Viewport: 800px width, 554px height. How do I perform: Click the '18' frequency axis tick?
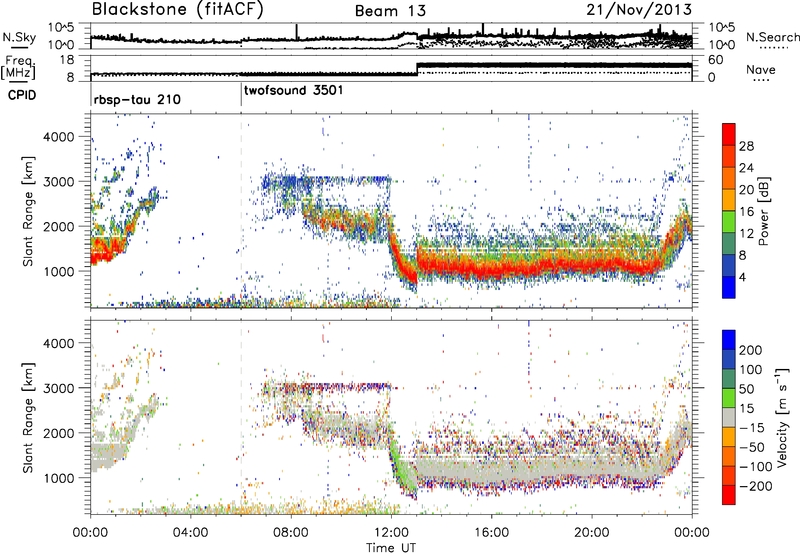point(67,60)
